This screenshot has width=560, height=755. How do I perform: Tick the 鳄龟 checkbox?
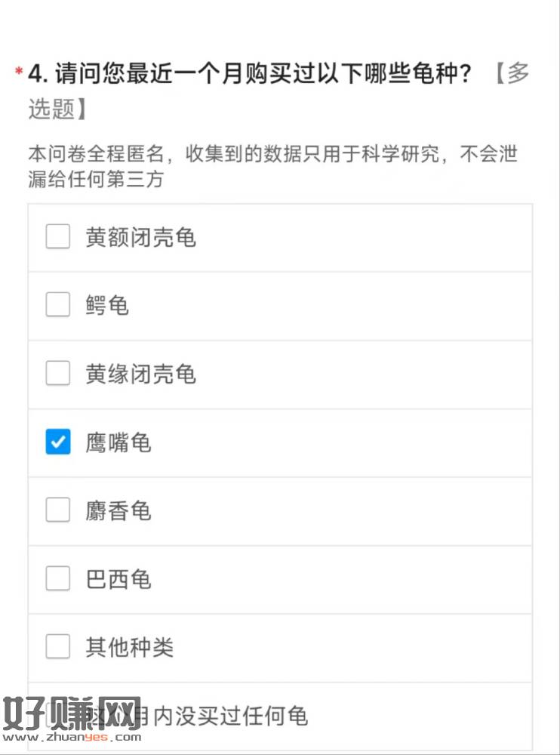pyautogui.click(x=58, y=305)
